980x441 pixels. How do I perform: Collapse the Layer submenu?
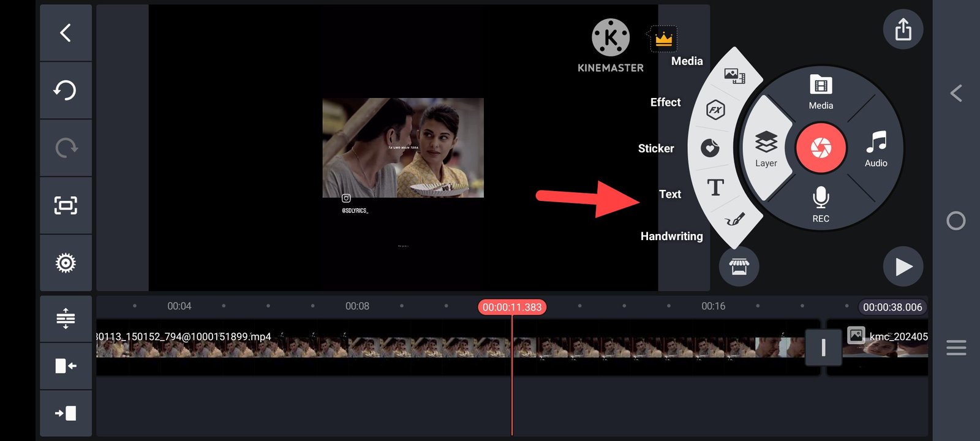click(x=766, y=148)
